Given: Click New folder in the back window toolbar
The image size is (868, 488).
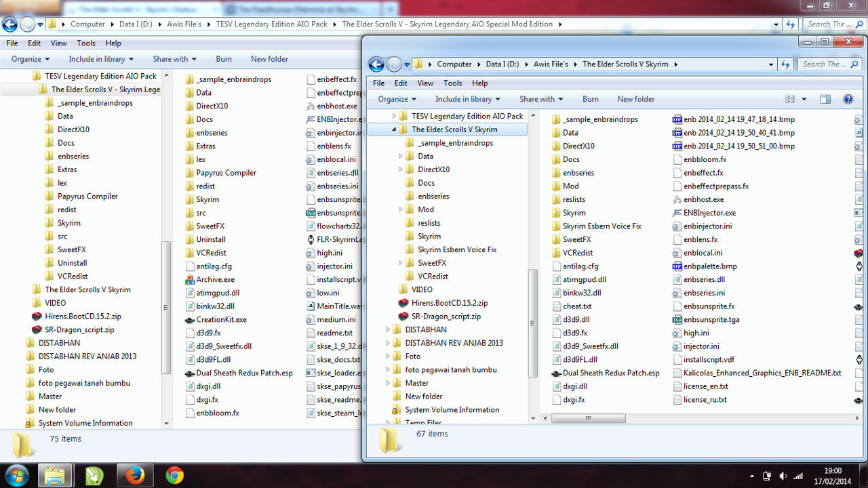Looking at the screenshot, I should point(269,59).
